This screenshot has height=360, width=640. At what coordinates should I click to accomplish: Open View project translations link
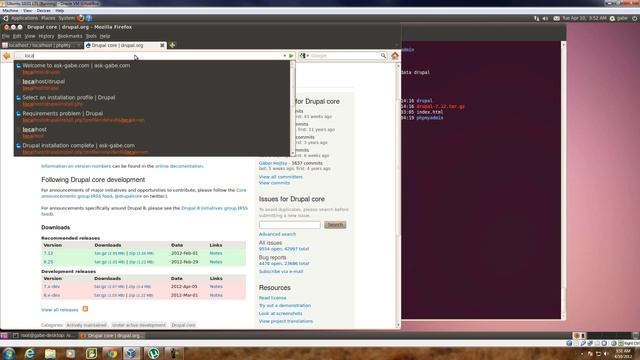pyautogui.click(x=286, y=321)
